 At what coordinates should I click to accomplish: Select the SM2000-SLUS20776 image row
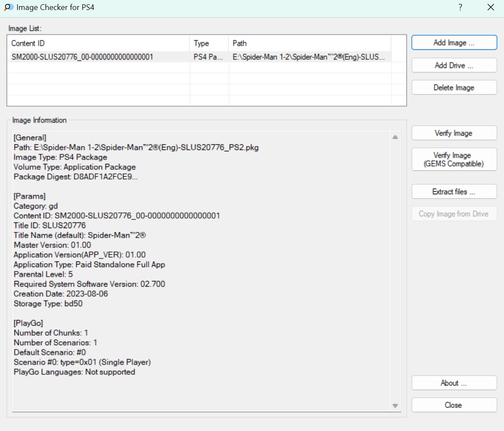click(82, 57)
